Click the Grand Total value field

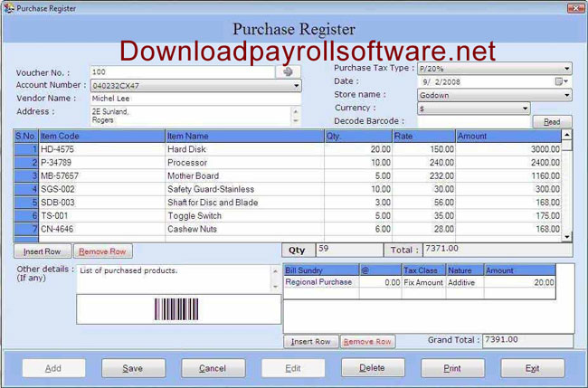tap(527, 341)
